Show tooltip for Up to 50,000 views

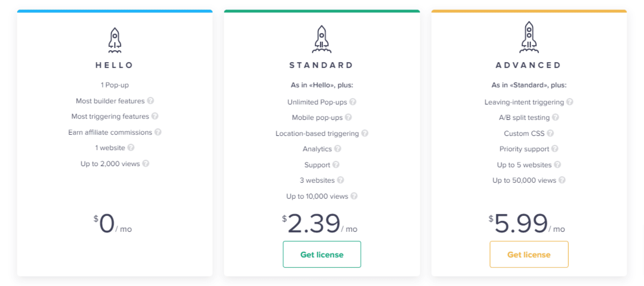click(x=562, y=180)
